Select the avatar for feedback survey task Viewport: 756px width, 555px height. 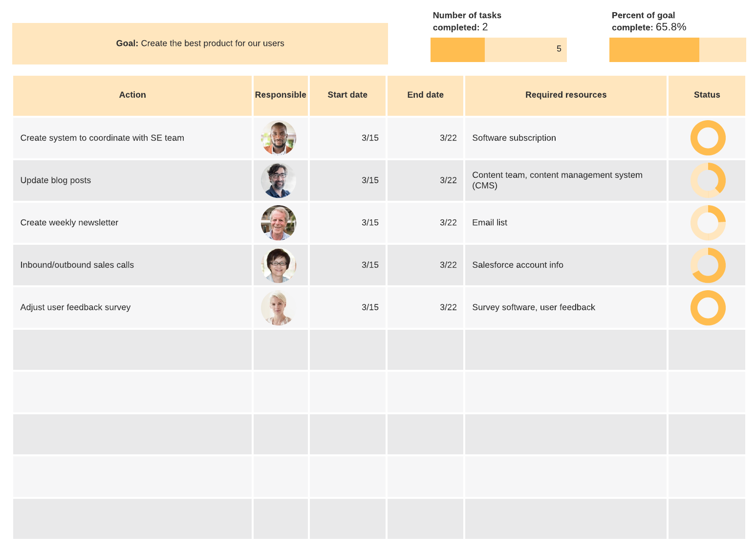click(x=279, y=308)
